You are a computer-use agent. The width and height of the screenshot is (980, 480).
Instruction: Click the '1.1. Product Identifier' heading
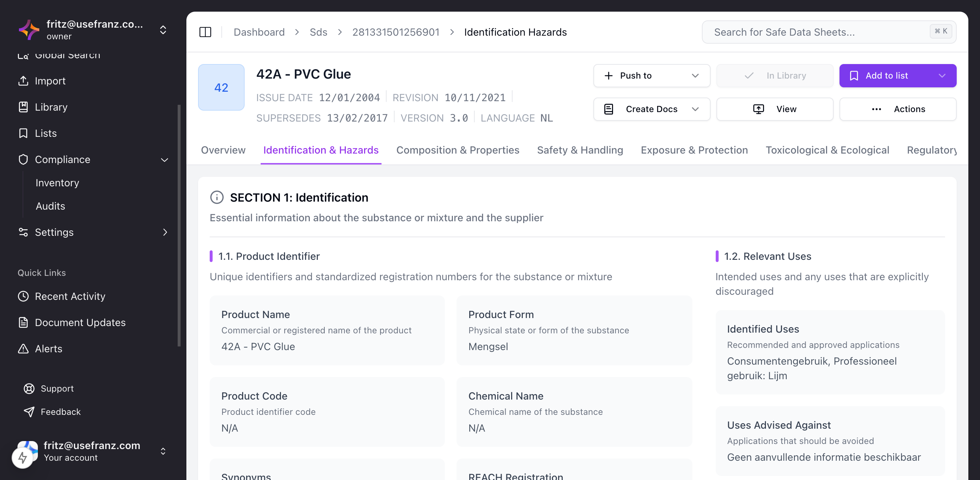point(269,256)
